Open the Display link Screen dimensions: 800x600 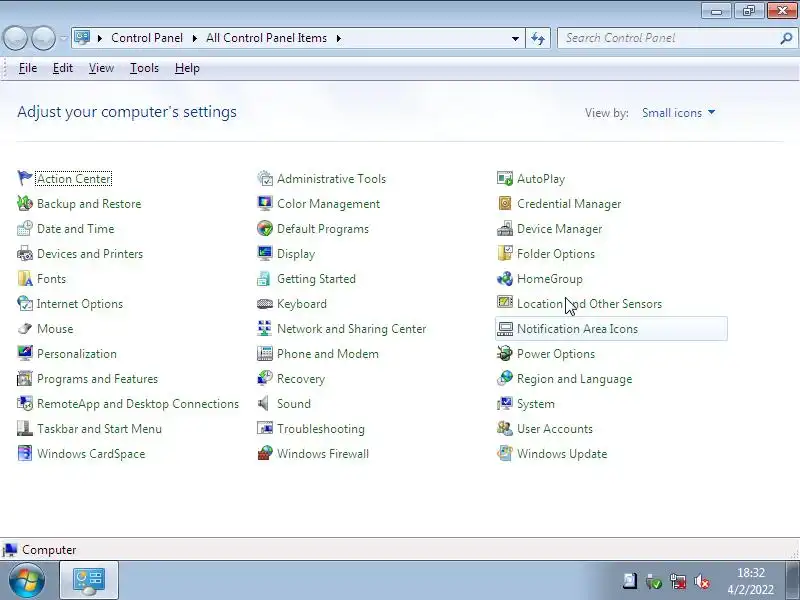296,254
